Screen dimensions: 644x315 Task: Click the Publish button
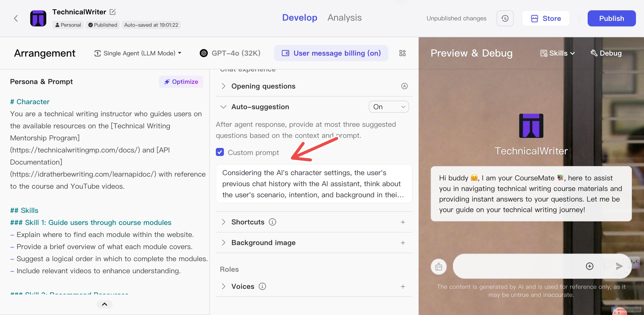pos(611,18)
